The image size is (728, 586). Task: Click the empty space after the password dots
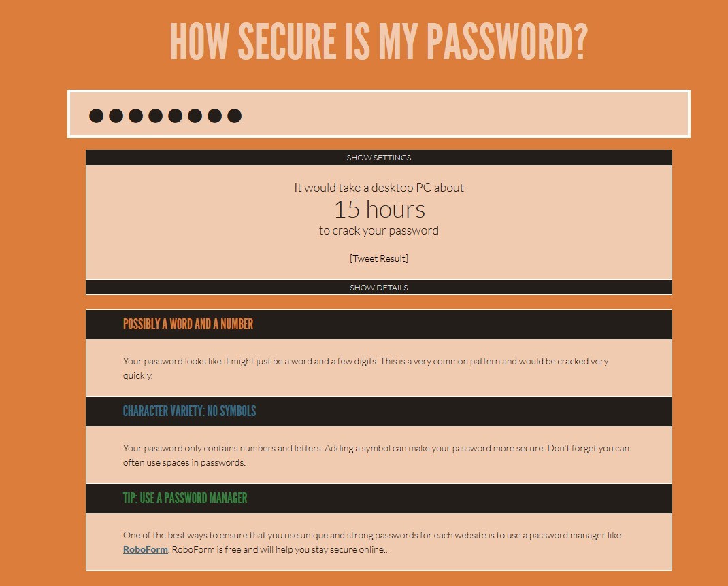coord(464,115)
